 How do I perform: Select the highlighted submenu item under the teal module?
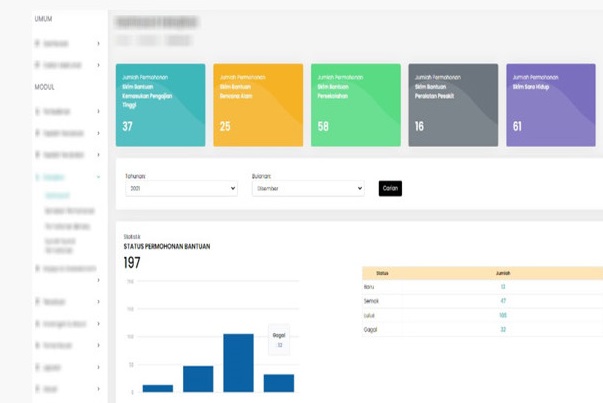(x=58, y=196)
